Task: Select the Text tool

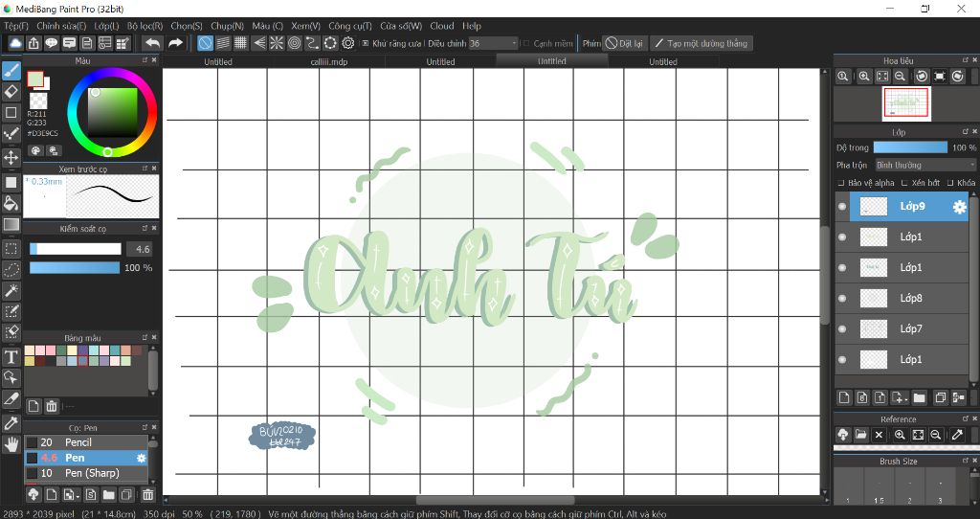Action: [11, 357]
